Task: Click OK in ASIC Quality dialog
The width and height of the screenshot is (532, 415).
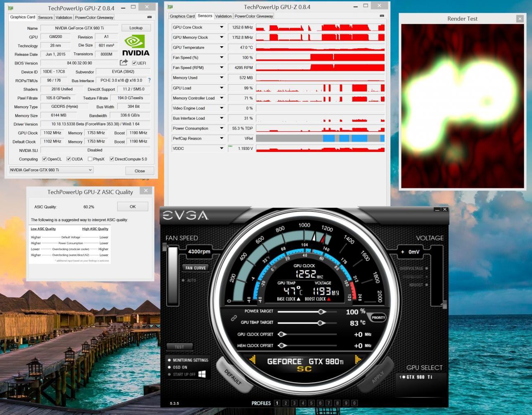Action: (132, 206)
